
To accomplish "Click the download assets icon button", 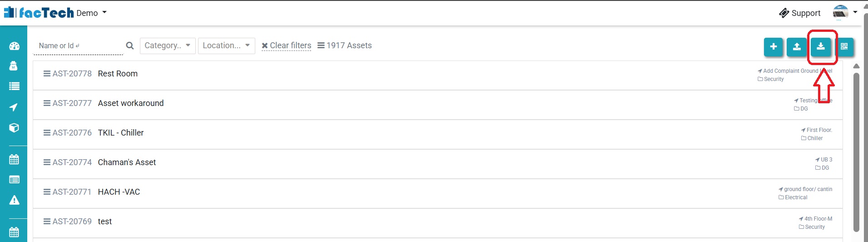I will coord(821,47).
